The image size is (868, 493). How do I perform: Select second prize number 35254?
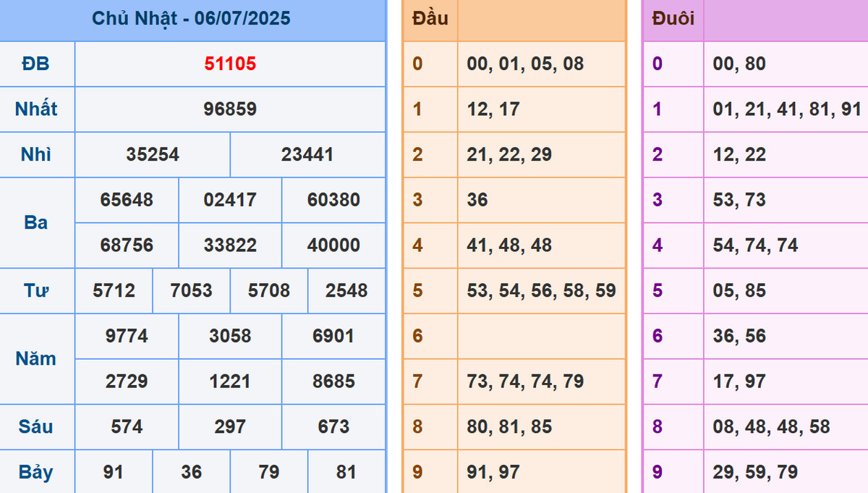[x=153, y=155]
